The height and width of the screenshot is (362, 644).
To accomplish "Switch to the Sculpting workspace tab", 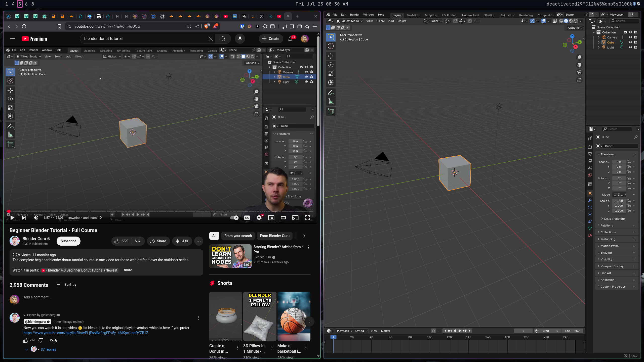I will tap(430, 15).
